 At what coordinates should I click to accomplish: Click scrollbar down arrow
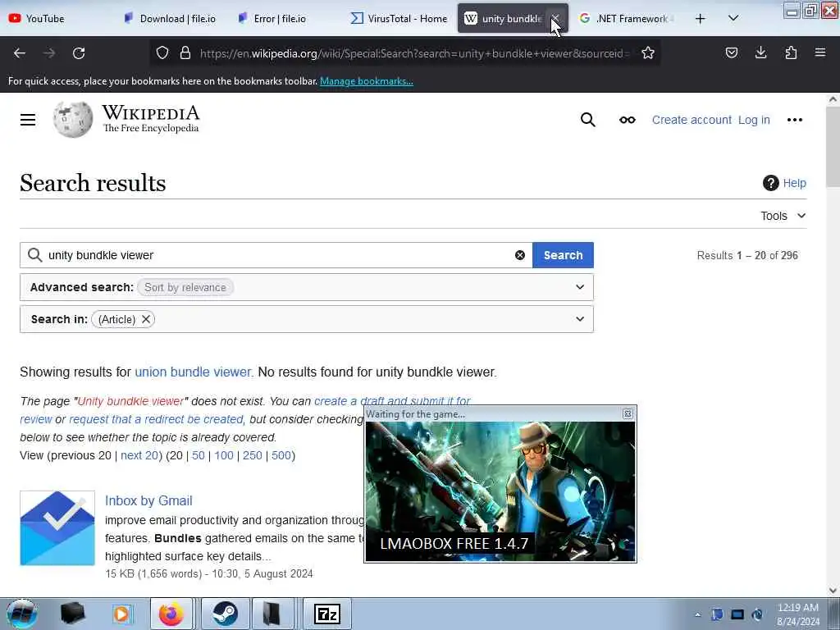(833, 591)
